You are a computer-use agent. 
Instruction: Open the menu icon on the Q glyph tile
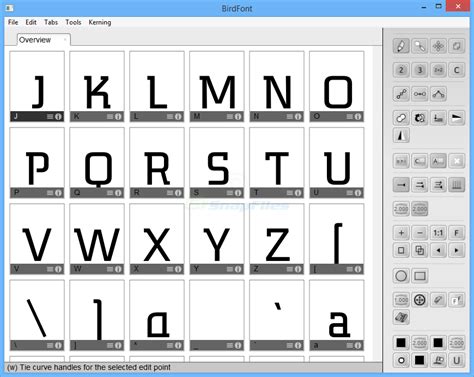pyautogui.click(x=110, y=193)
